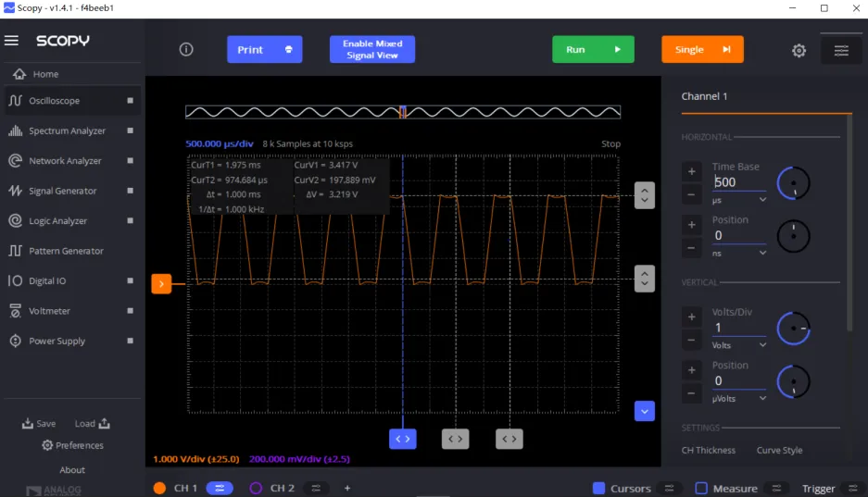Open Preferences

(x=72, y=445)
